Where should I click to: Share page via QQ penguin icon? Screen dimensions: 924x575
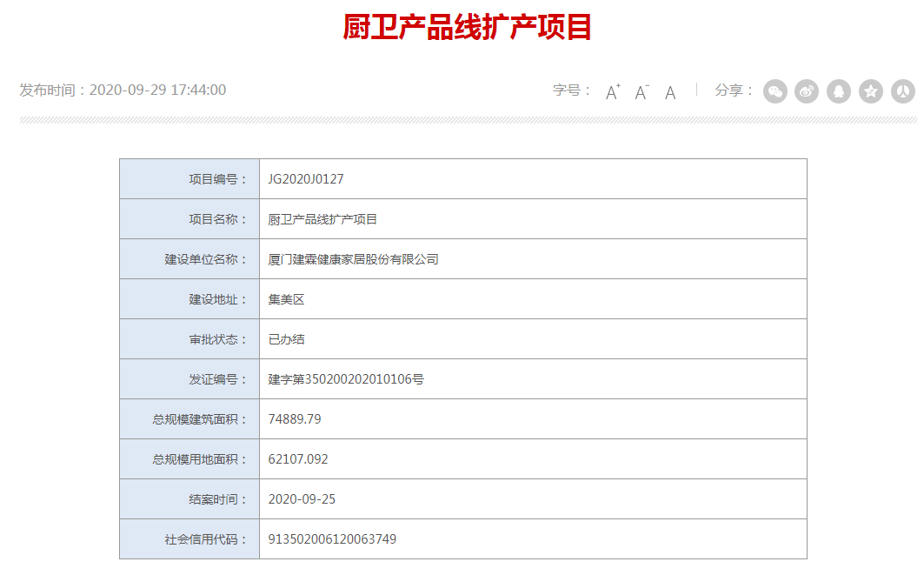pyautogui.click(x=839, y=91)
